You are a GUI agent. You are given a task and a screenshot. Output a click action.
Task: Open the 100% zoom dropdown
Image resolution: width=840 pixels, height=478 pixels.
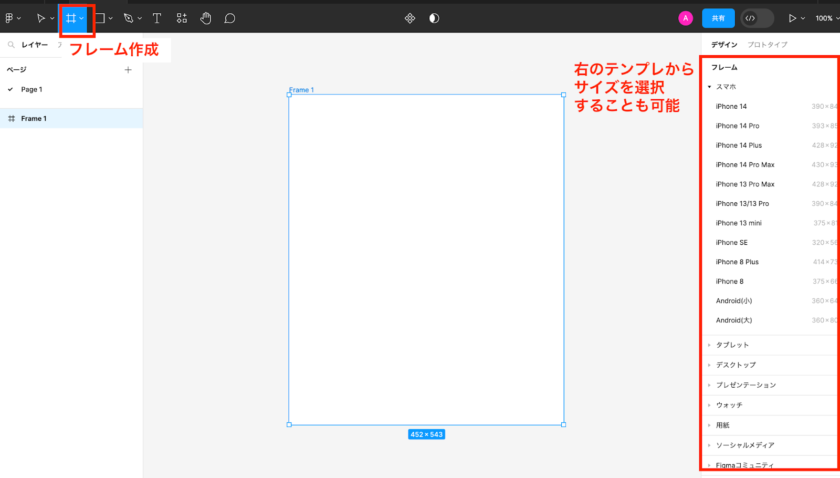pyautogui.click(x=825, y=18)
